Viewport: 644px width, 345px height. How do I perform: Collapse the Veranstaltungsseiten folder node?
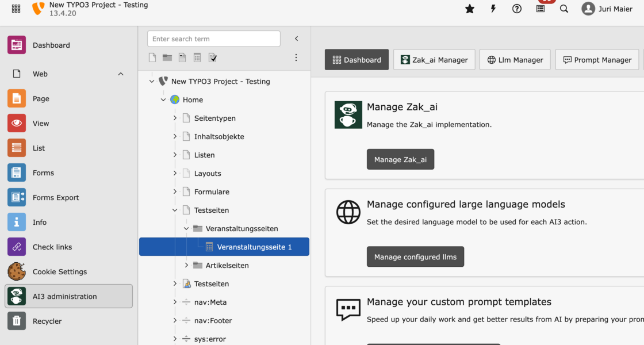186,228
